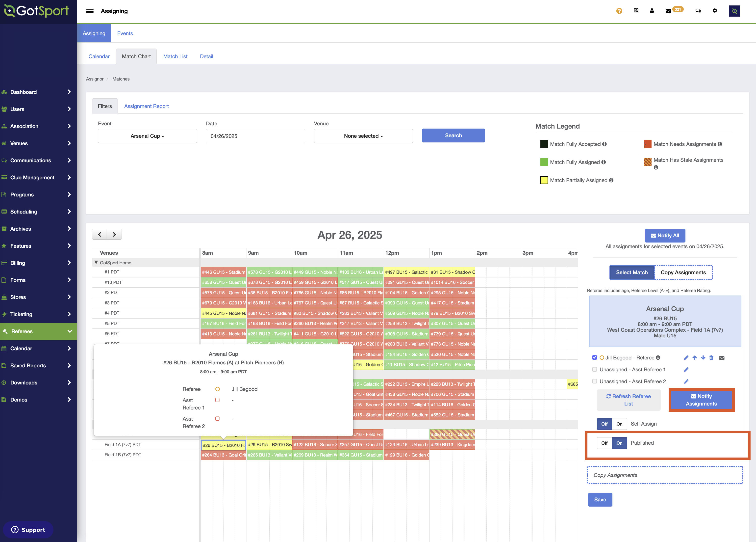Viewport: 756px width, 542px height.
Task: Edit Asst Referee 2 with pencil icon
Action: pos(686,381)
